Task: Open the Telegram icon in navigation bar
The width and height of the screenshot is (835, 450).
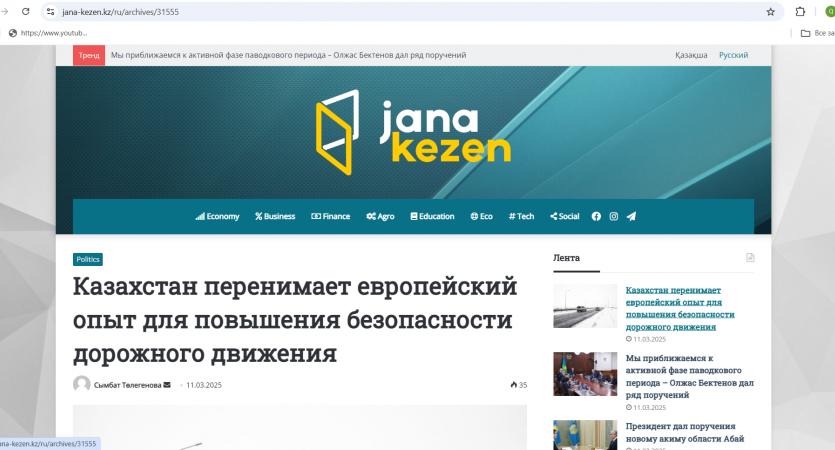Action: coord(631,216)
